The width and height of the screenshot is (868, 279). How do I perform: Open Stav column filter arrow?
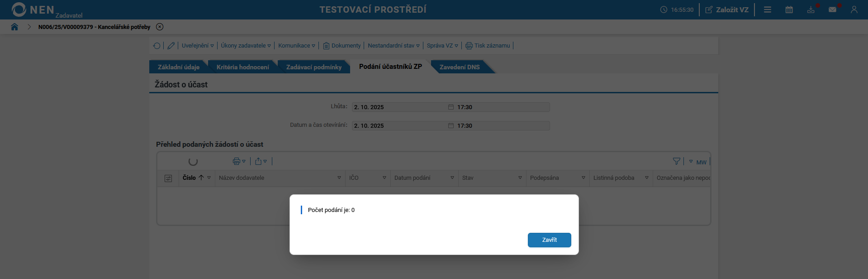point(520,178)
